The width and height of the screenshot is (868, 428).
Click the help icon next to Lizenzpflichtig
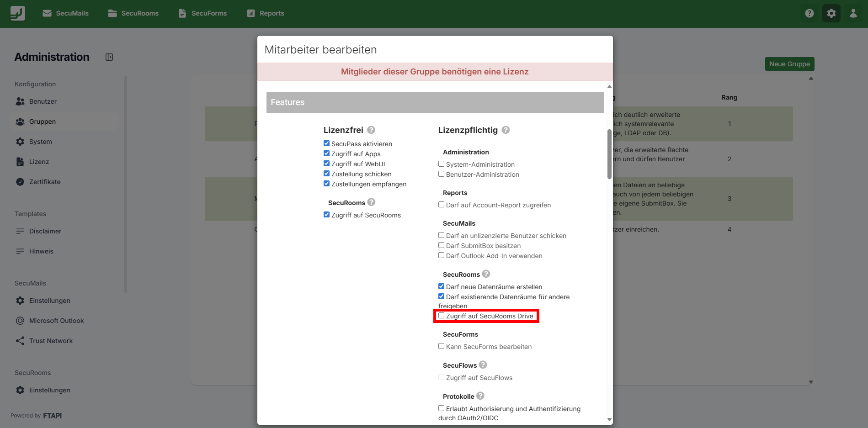tap(506, 130)
